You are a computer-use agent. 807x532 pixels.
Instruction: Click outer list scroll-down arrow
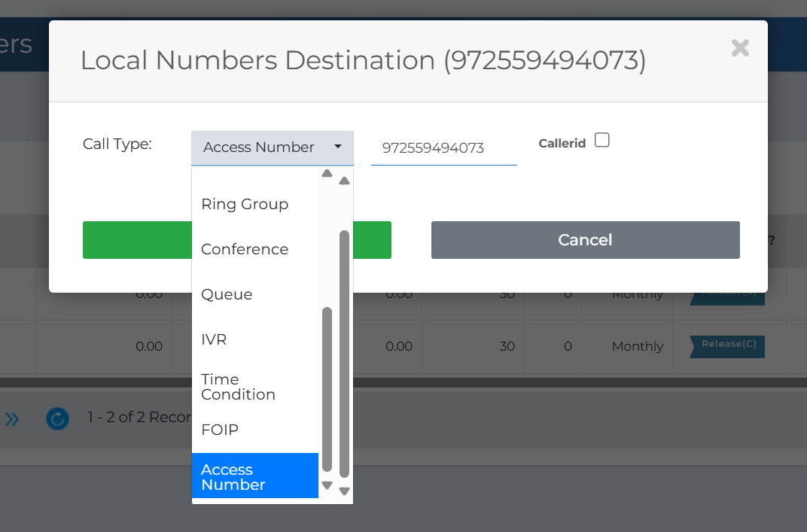345,491
